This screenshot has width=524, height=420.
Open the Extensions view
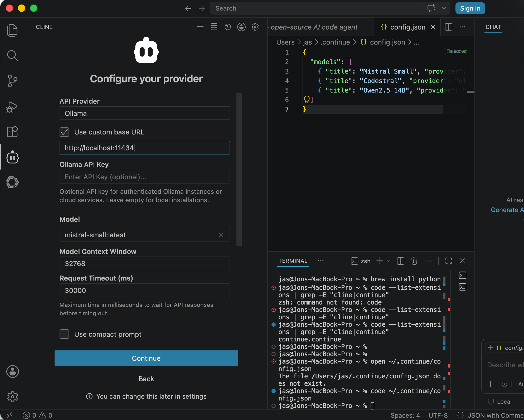pos(12,132)
